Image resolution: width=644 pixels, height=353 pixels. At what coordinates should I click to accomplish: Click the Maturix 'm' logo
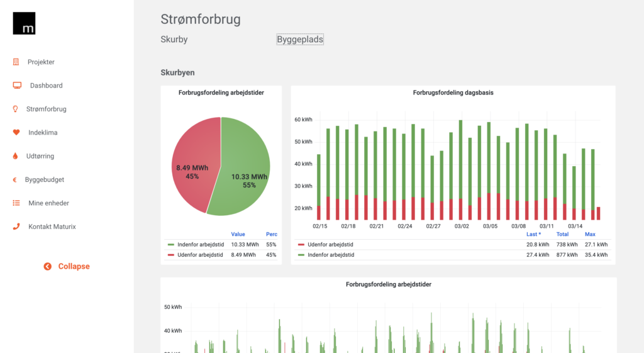(24, 23)
